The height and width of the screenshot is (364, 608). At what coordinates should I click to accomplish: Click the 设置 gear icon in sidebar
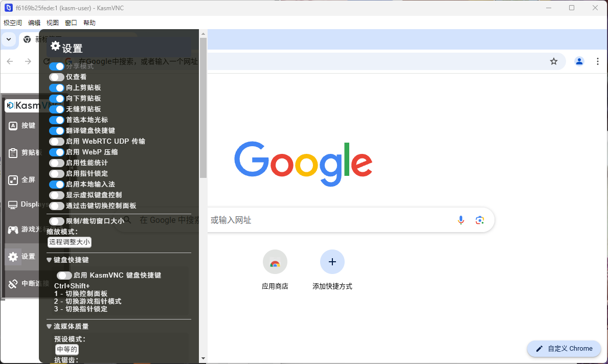13,257
